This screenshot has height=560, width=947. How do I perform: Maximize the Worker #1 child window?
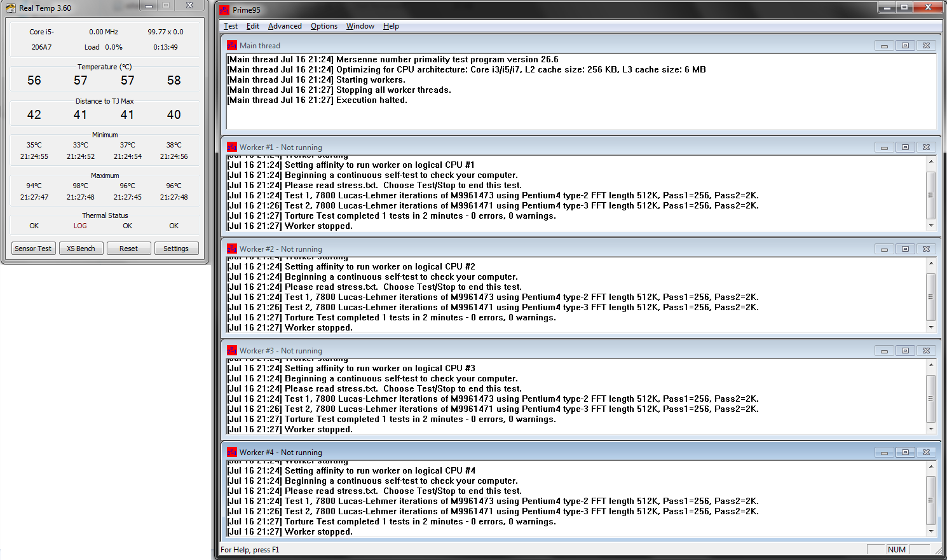905,147
